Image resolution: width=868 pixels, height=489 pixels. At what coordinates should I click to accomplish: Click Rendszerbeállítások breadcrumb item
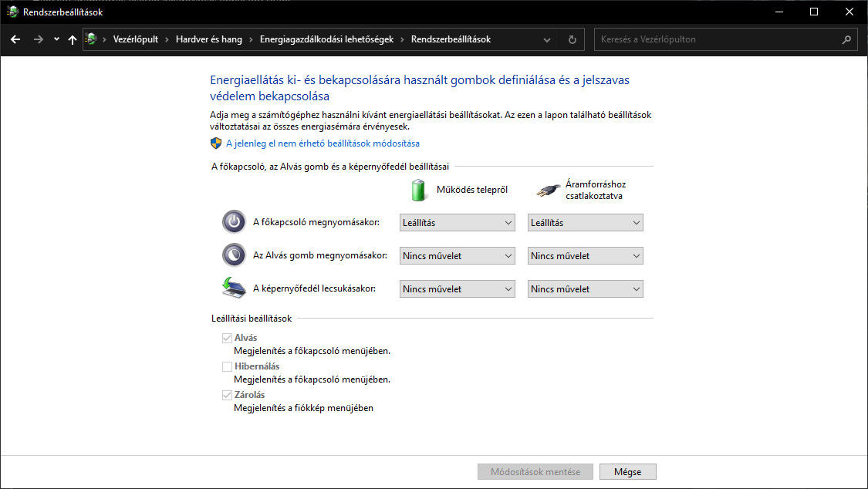click(451, 39)
